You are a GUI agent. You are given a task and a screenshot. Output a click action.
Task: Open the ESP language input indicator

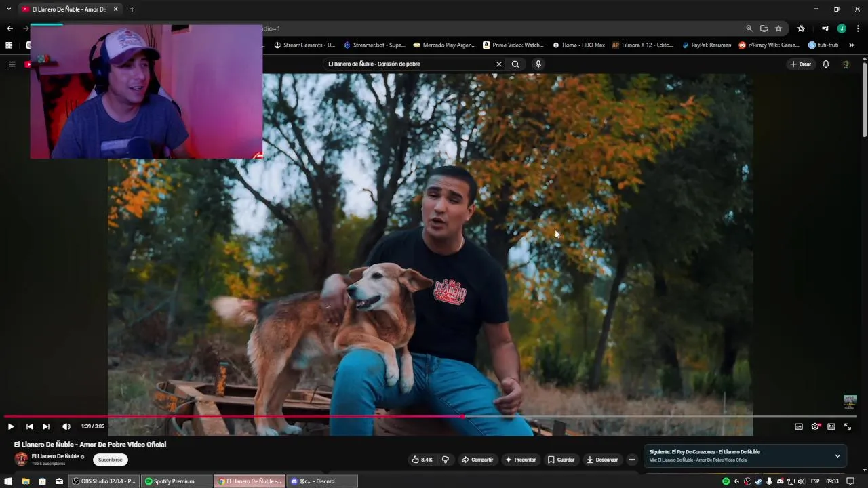tap(815, 481)
